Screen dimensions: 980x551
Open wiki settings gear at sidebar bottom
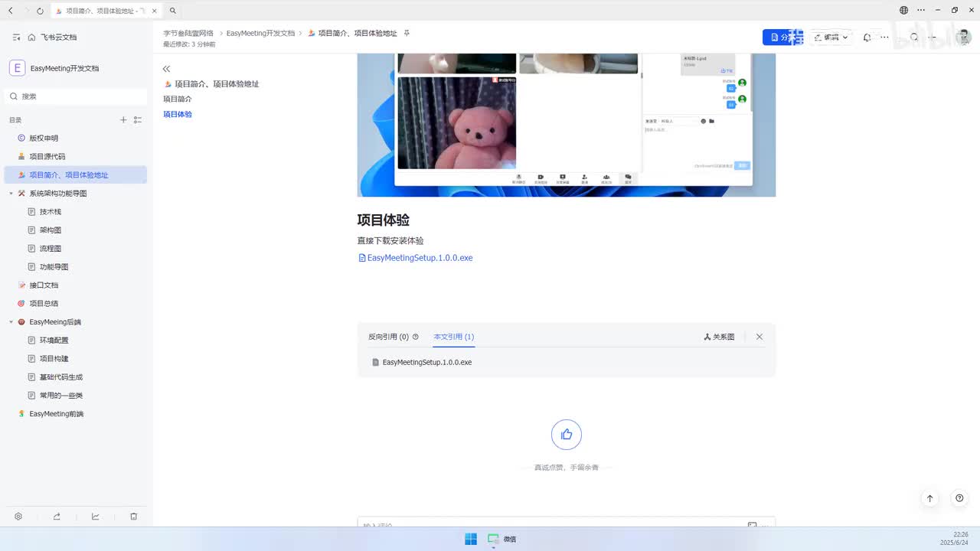[x=18, y=517]
